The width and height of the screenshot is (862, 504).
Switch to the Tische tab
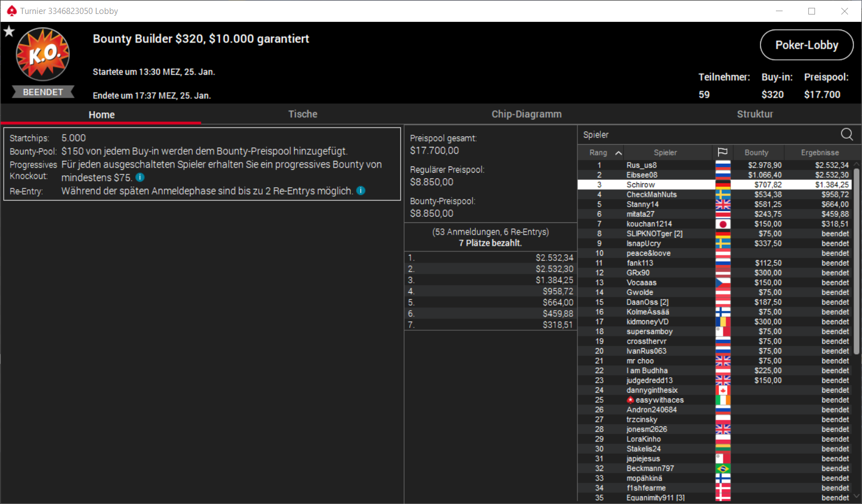tap(302, 114)
